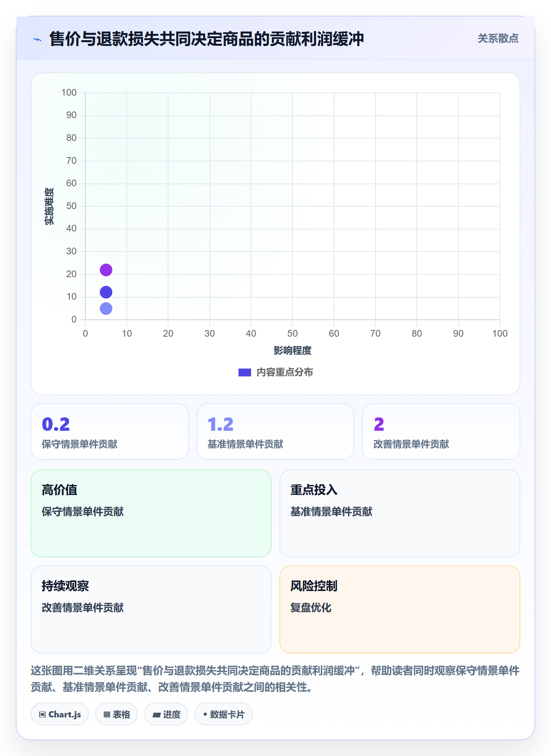
Task: Click the x-axis tick label 50
Action: [x=292, y=334]
